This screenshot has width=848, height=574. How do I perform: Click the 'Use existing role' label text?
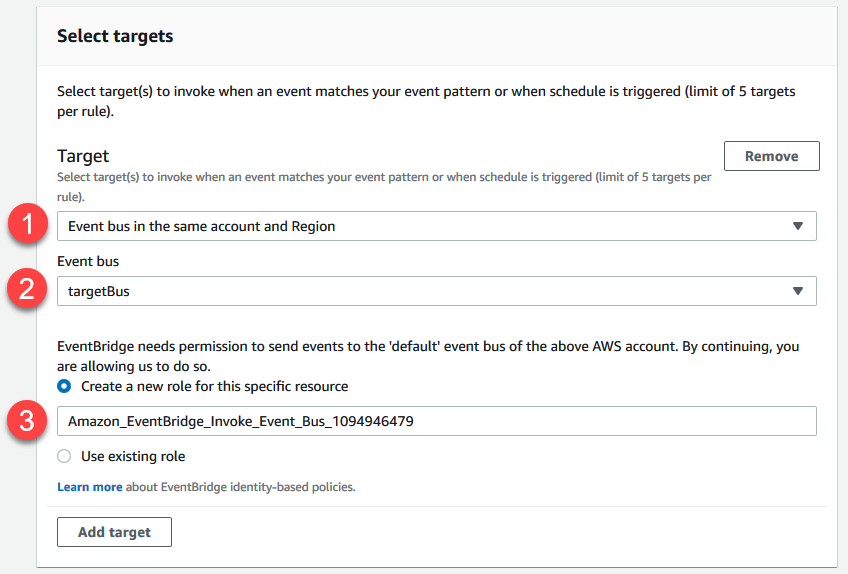coord(133,456)
